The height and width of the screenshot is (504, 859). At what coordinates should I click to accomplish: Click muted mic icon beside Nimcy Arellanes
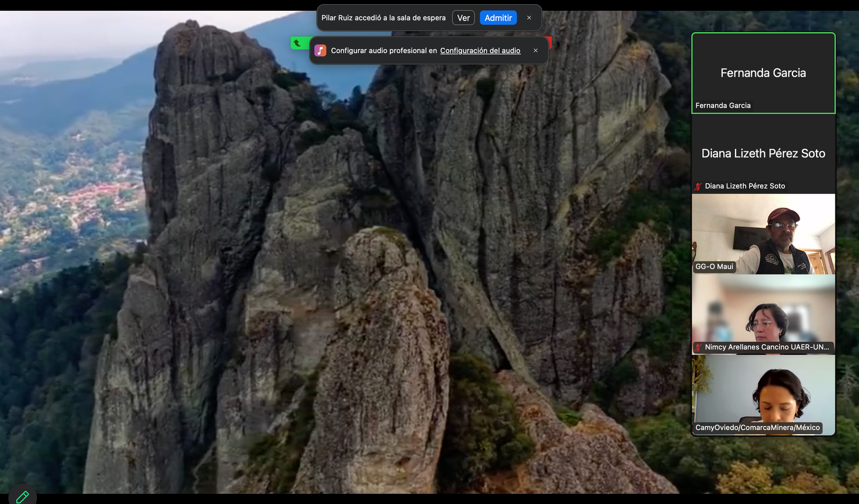(698, 347)
